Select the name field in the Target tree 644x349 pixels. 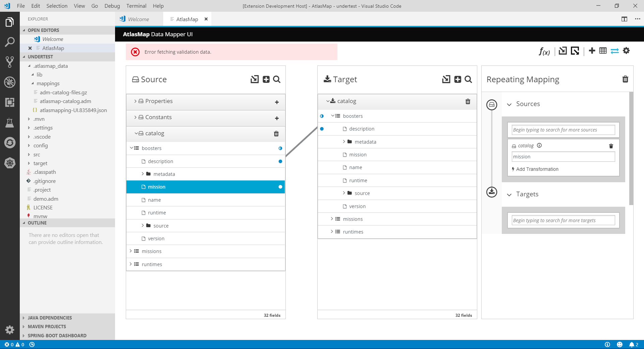tap(355, 167)
